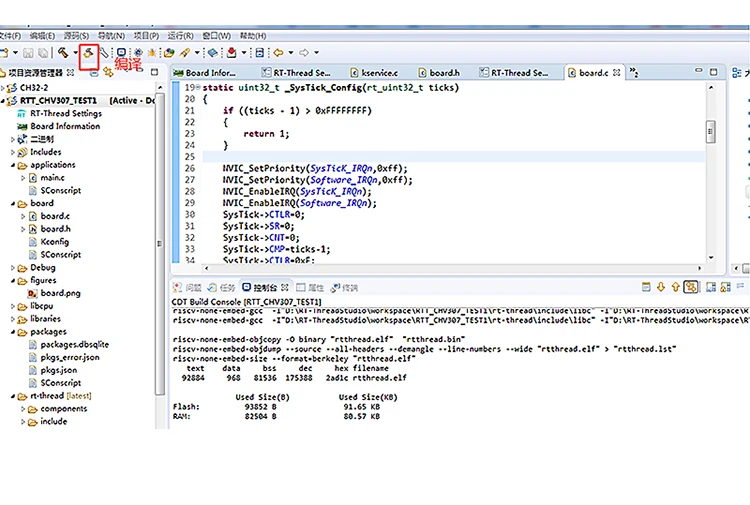The width and height of the screenshot is (750, 505).
Task: Click the red Download program icon
Action: pyautogui.click(x=232, y=53)
